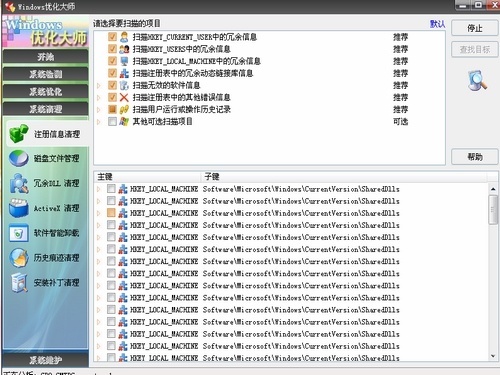Toggle checkbox for 扫描HKEY_USERS中的冗余信息
The width and height of the screenshot is (500, 375).
click(x=112, y=49)
